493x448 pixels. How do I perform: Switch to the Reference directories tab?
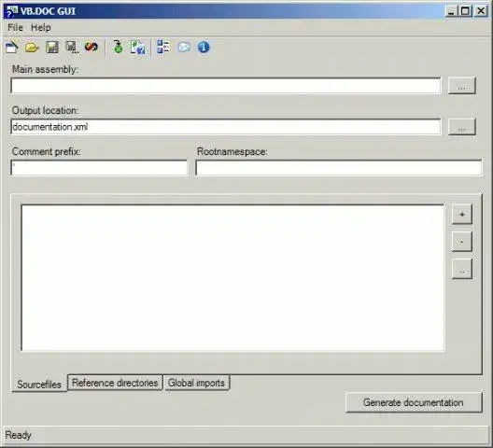115,383
